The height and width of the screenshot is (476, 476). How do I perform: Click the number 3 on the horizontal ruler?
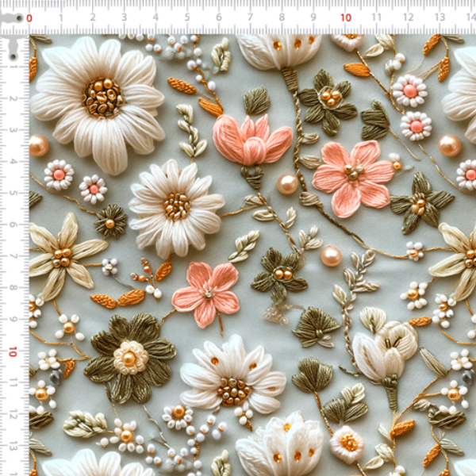point(125,17)
